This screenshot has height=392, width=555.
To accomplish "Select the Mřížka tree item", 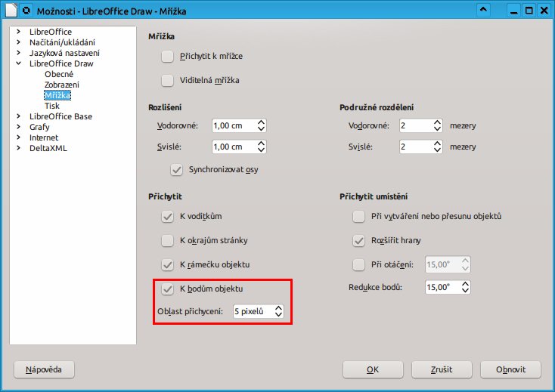I will click(57, 95).
